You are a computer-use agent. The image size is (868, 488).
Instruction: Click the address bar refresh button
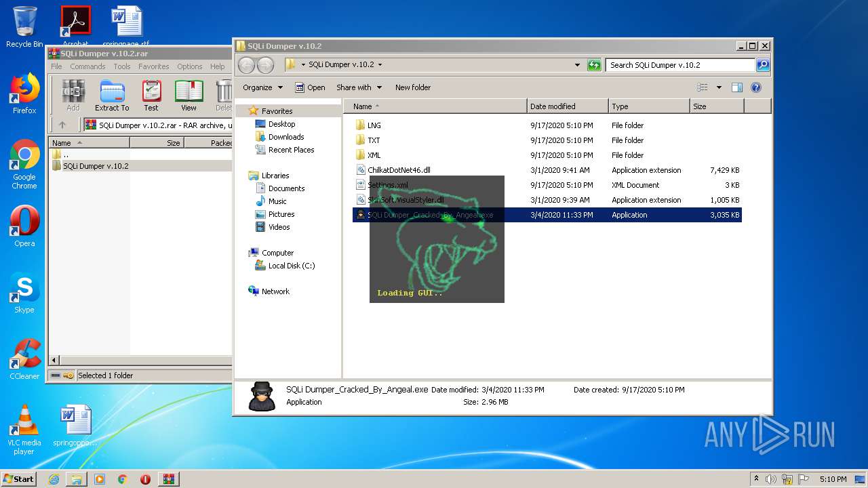pyautogui.click(x=594, y=65)
